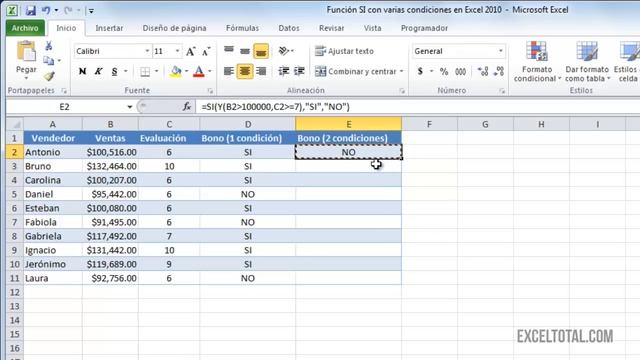The image size is (640, 360).
Task: Click the Format Painter brush icon
Action: pyautogui.click(x=49, y=76)
